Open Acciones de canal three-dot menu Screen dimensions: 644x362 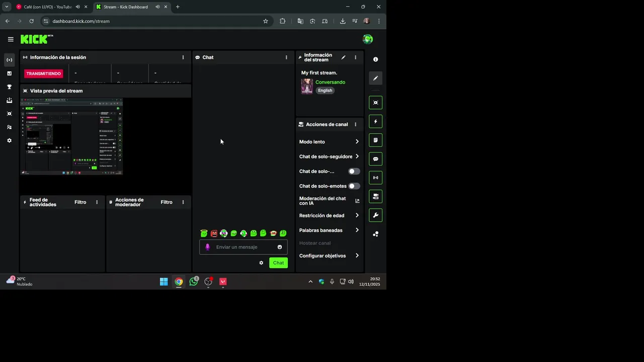pyautogui.click(x=355, y=124)
